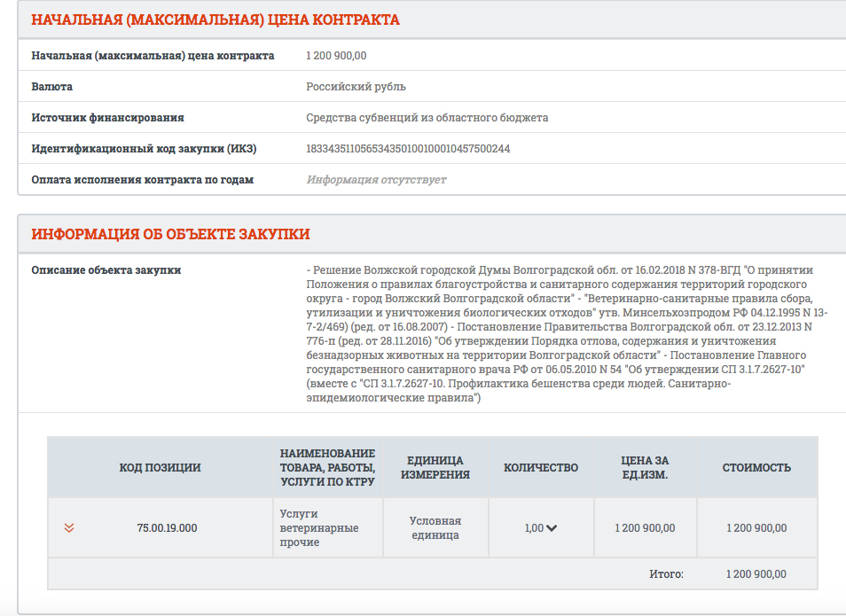Screen dimensions: 846x616
Task: Click the contract price value 1 200 900,00
Action: pyautogui.click(x=336, y=56)
